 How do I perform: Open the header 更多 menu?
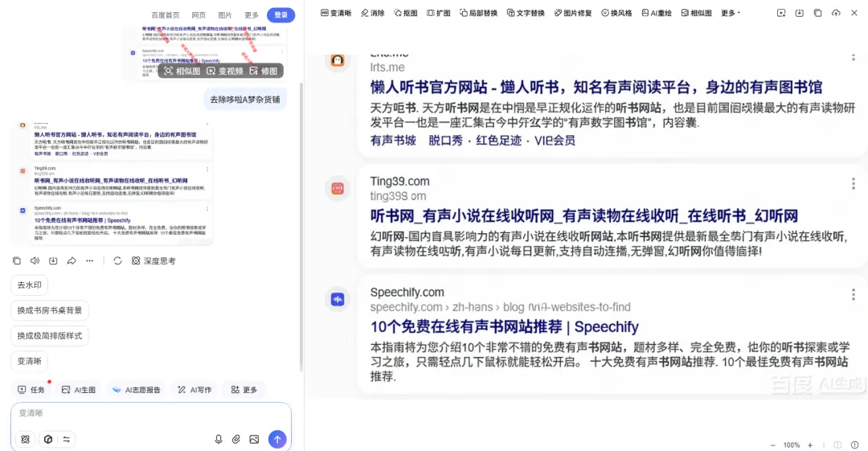252,15
